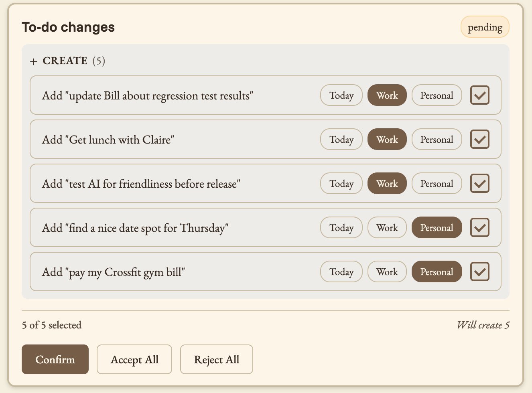The image size is (532, 393).
Task: Click the "Will create 5" label
Action: (x=483, y=325)
